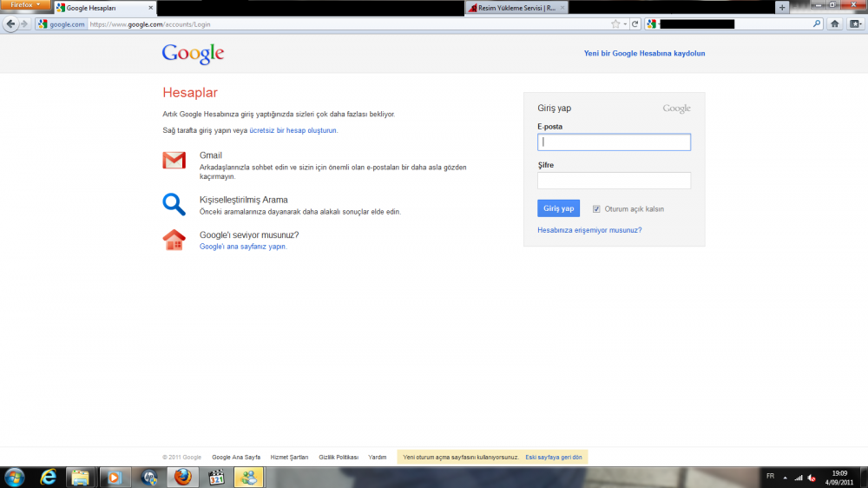The image size is (868, 488).
Task: Open the Messenger taskbar icon
Action: [x=248, y=478]
